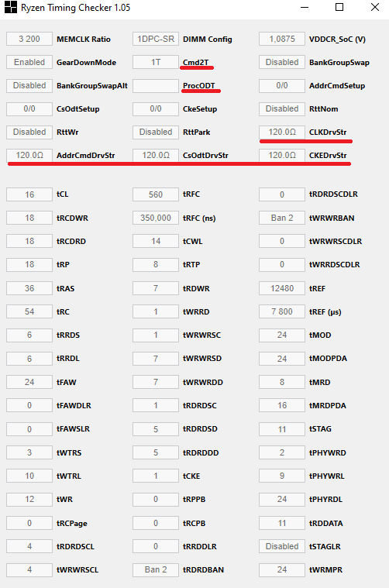Select the tRFC (ns) value field
389x588 pixels.
[156, 218]
